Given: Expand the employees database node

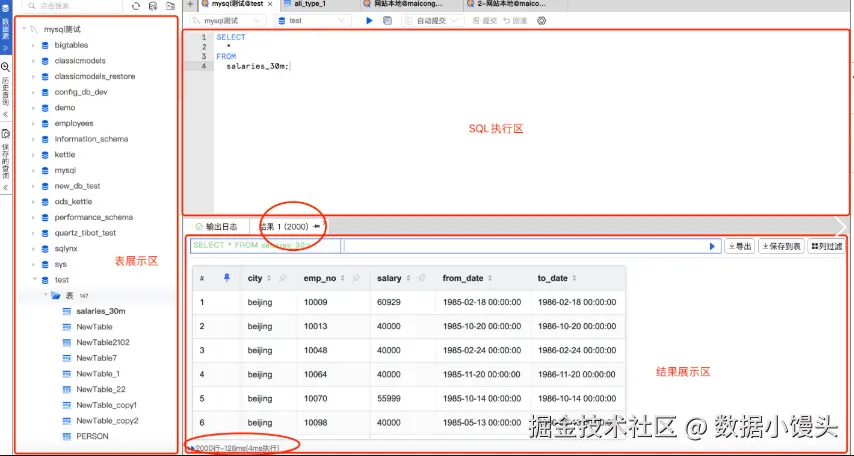Looking at the screenshot, I should [x=34, y=124].
